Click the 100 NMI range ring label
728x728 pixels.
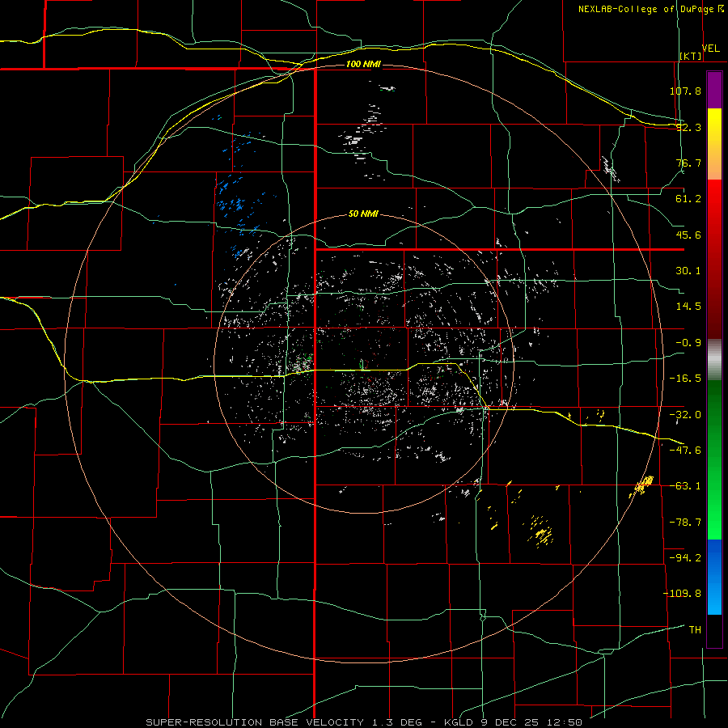(363, 64)
